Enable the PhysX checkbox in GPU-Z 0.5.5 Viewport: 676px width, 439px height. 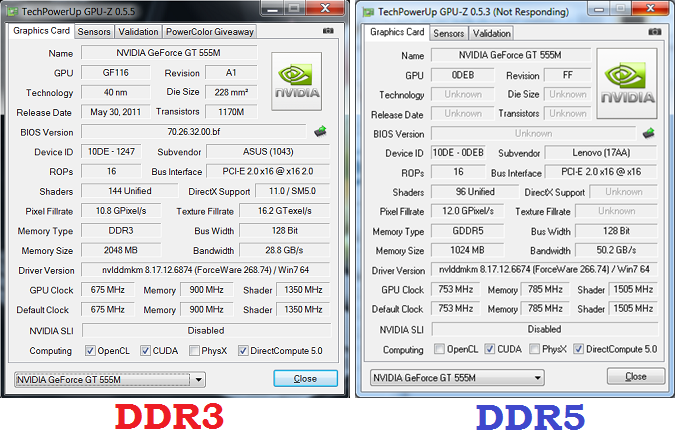(193, 351)
